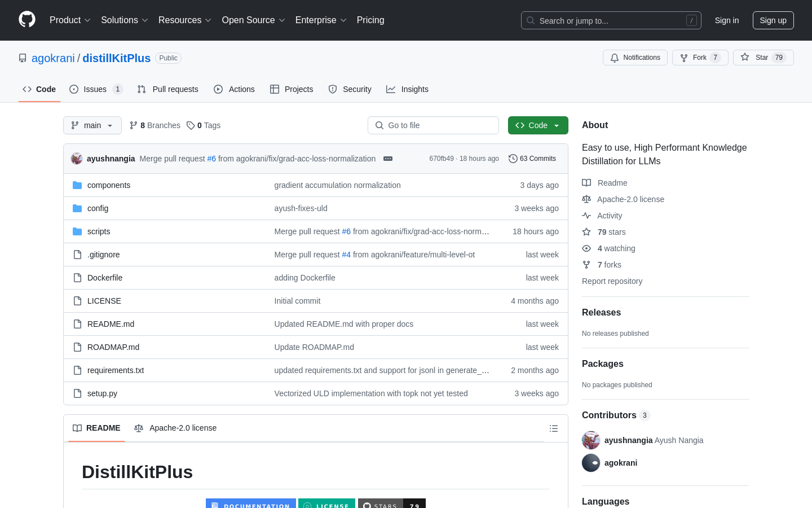Click the Report repository link
This screenshot has width=812, height=508.
(x=612, y=281)
